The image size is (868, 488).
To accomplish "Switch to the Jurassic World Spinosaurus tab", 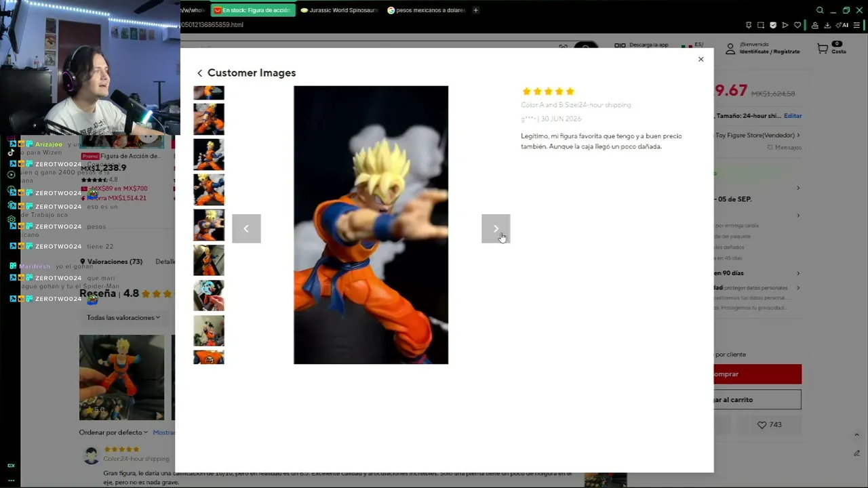I will coord(339,10).
